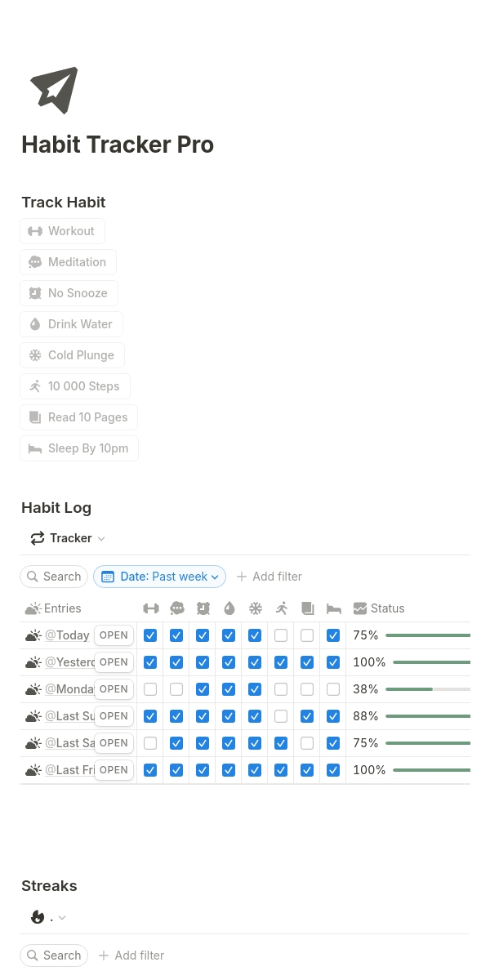Open the Today entry with OPEN button

pos(114,635)
